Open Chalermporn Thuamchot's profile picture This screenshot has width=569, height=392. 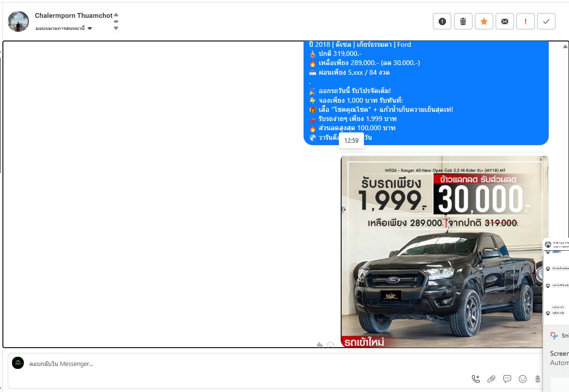pos(18,21)
